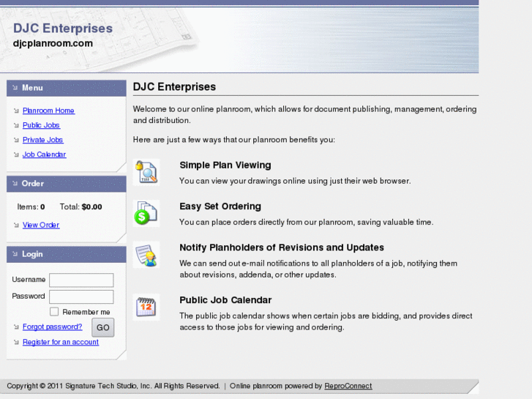This screenshot has height=399, width=532.
Task: Click the arrow icon in Login header
Action: (15, 253)
